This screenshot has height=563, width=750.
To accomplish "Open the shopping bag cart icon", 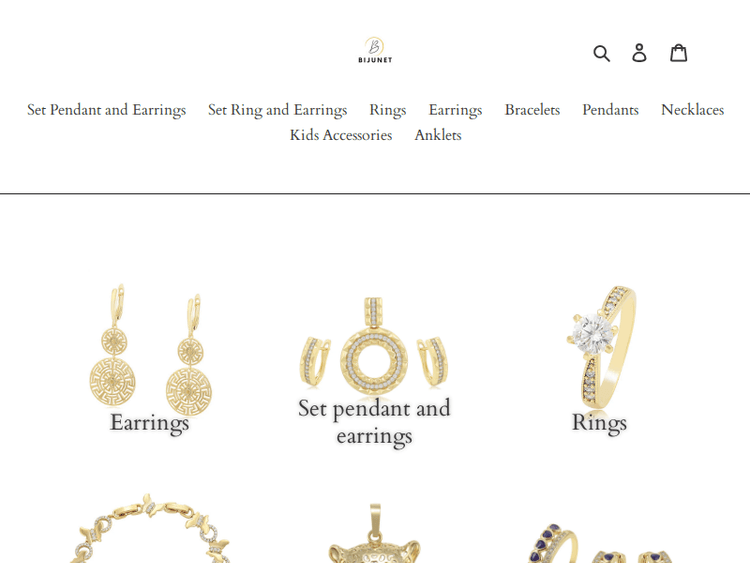I will click(678, 53).
